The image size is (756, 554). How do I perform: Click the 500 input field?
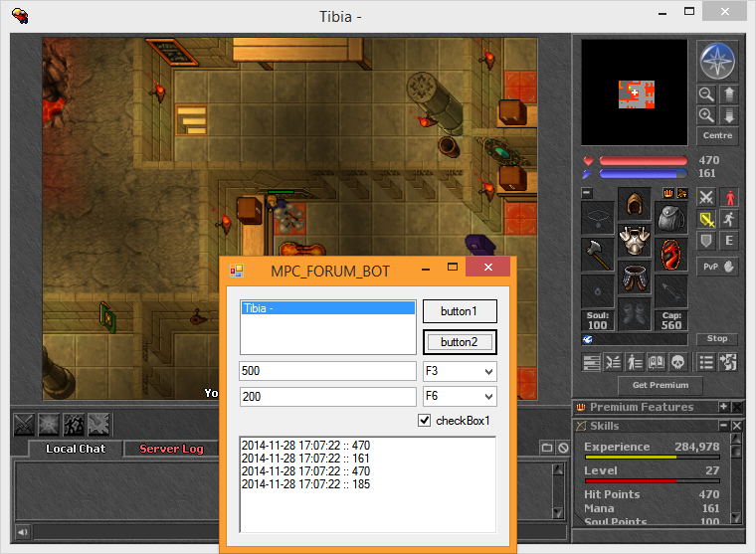point(328,371)
